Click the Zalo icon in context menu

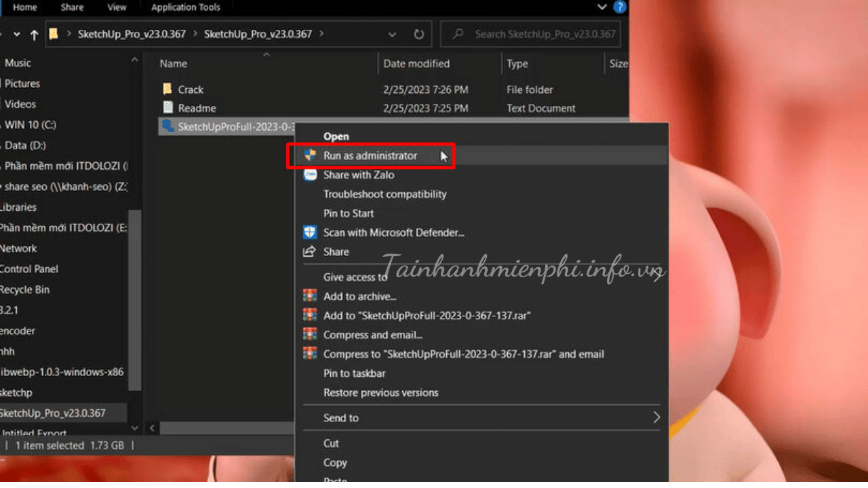click(x=310, y=175)
